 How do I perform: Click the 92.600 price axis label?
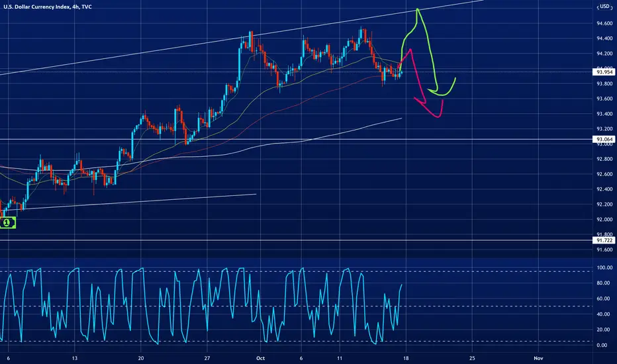[604, 174]
